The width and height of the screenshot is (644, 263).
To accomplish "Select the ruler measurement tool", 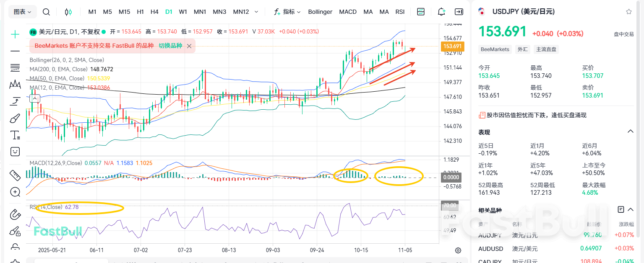I will pos(15,175).
